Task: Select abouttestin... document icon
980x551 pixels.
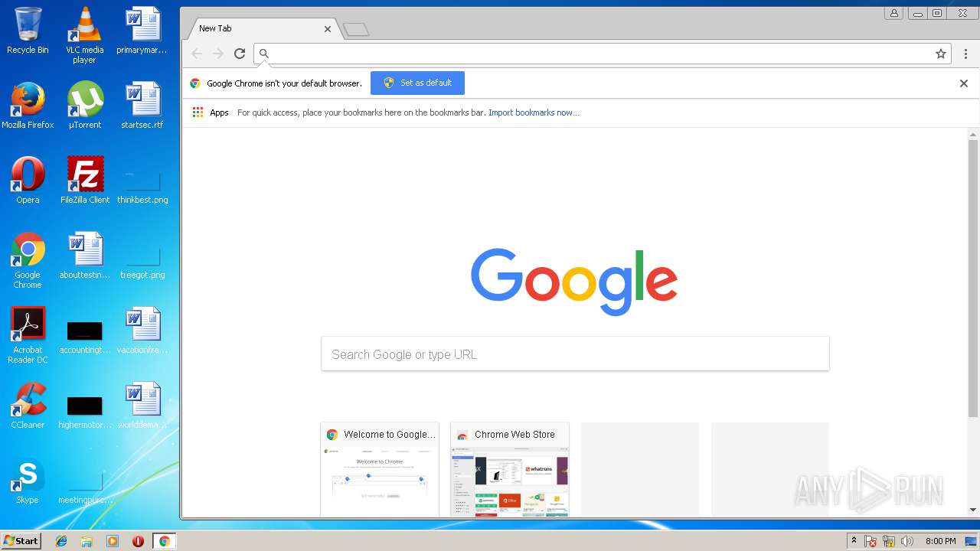Action: coord(85,255)
